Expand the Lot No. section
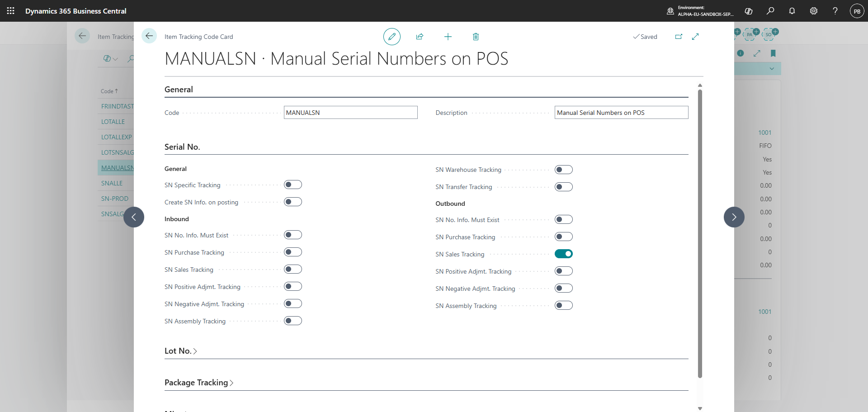The width and height of the screenshot is (868, 412). coord(181,351)
